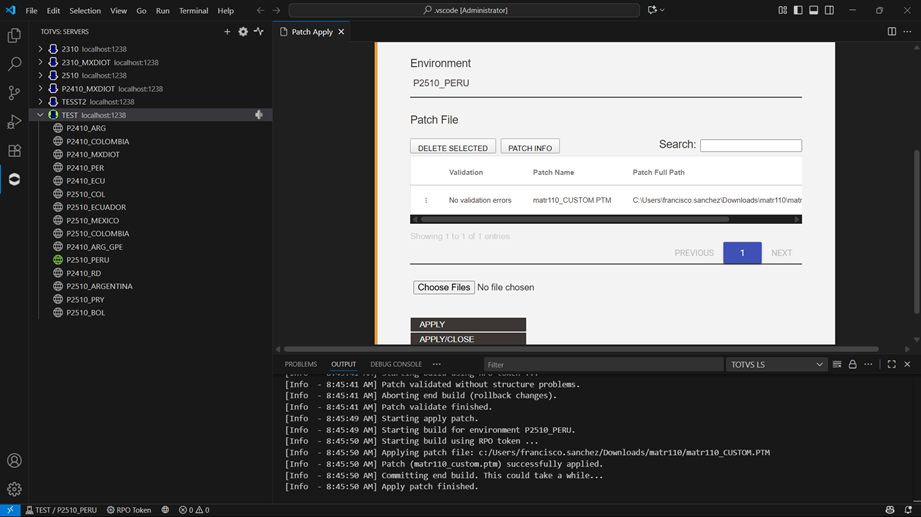Expand the 2510 server node
The width and height of the screenshot is (921, 517).
[x=41, y=75]
